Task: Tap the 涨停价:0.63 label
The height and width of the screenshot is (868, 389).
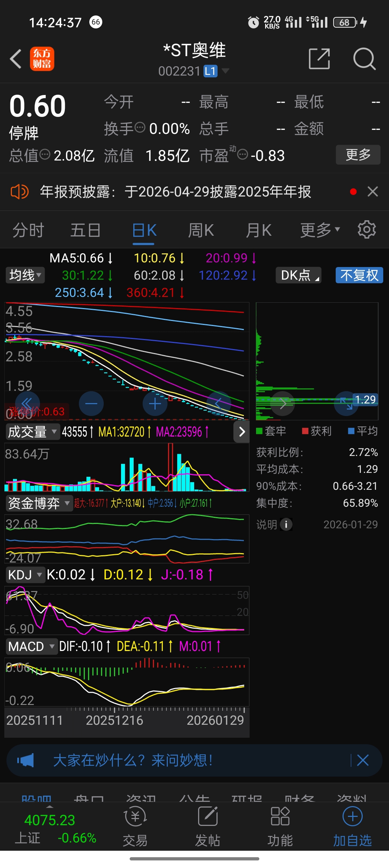Action: click(x=36, y=411)
